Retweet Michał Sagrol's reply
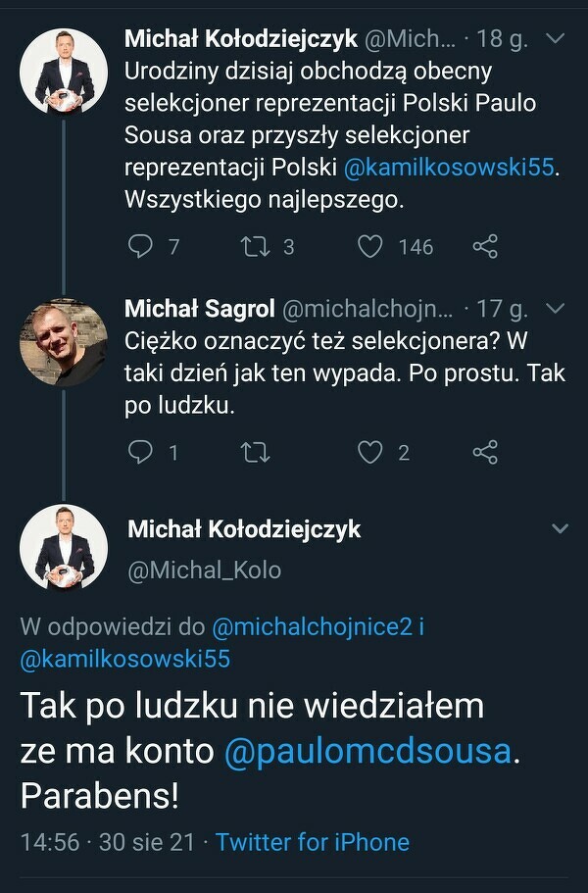Image resolution: width=588 pixels, height=893 pixels. pos(254,452)
